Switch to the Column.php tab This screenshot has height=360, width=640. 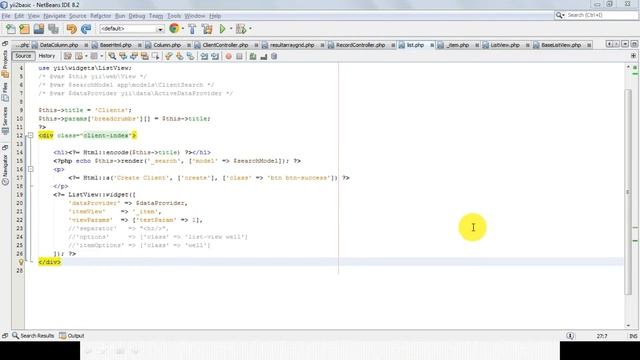point(167,45)
